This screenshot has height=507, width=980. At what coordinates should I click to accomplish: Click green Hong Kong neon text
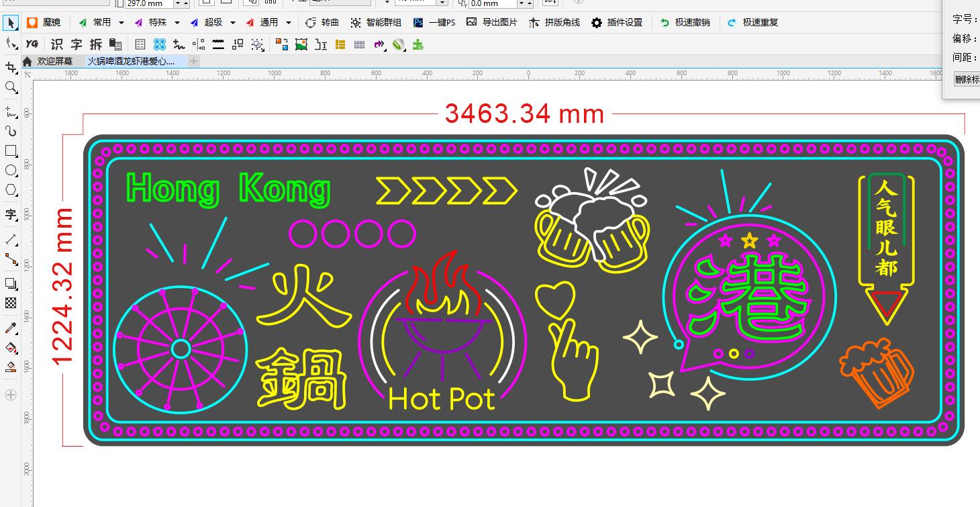[x=228, y=189]
